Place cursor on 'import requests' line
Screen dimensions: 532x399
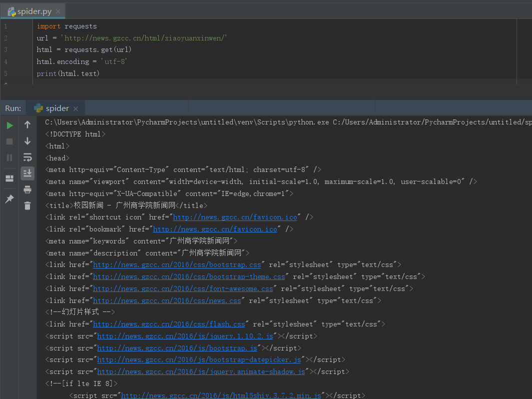[67, 26]
